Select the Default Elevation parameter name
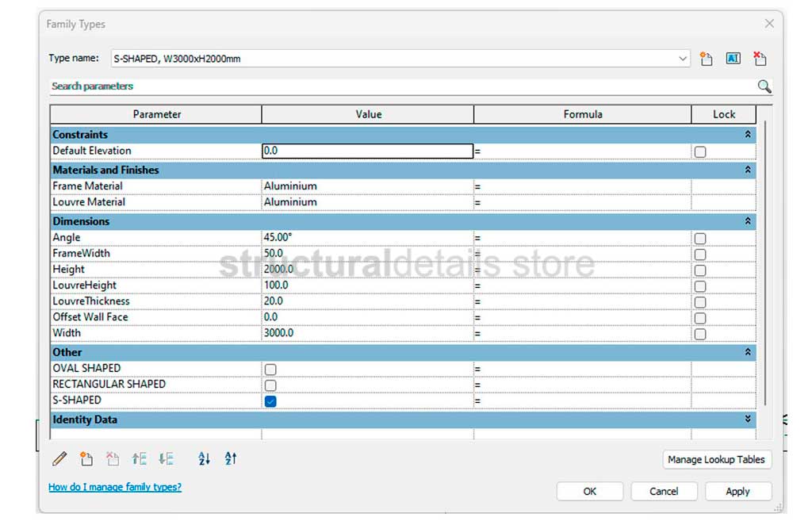 tap(92, 151)
